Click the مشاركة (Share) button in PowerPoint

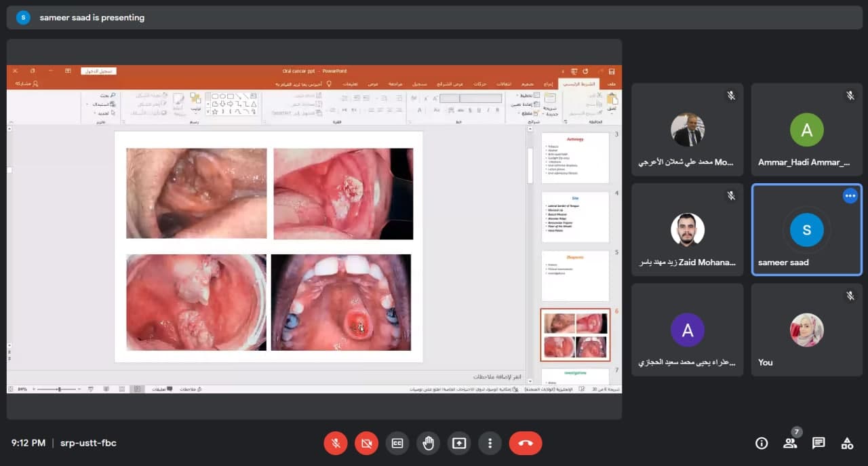(x=26, y=83)
